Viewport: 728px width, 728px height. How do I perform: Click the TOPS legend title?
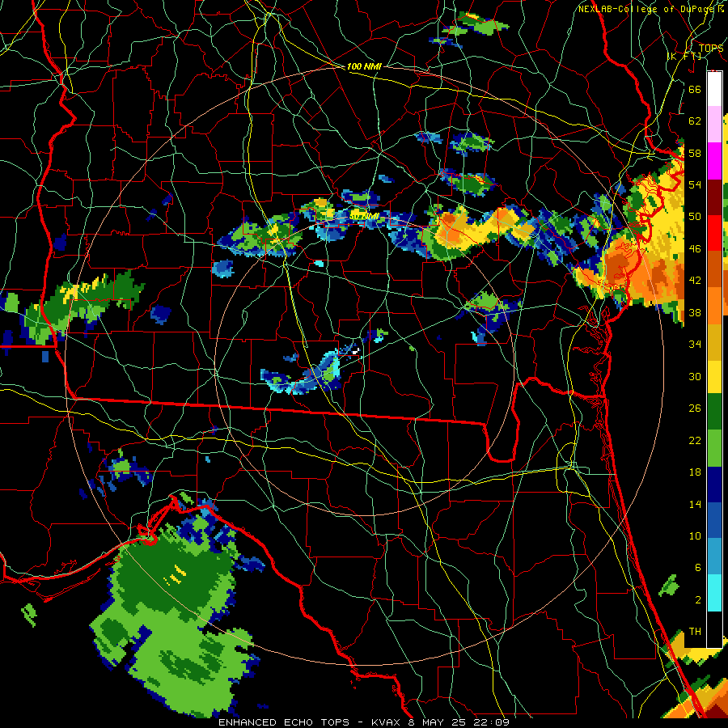click(x=711, y=48)
